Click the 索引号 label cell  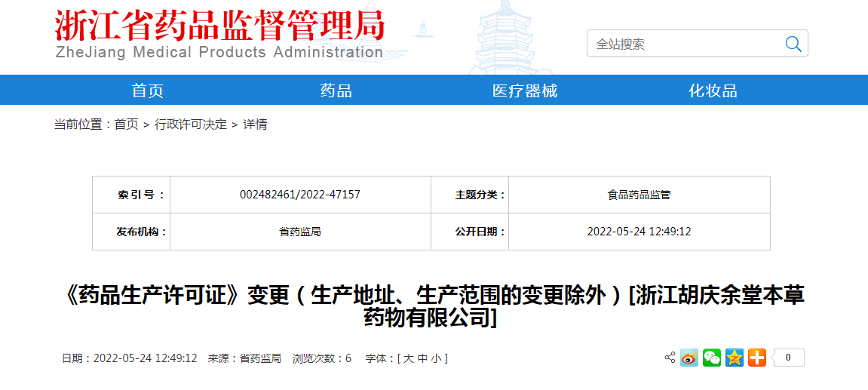pos(131,195)
